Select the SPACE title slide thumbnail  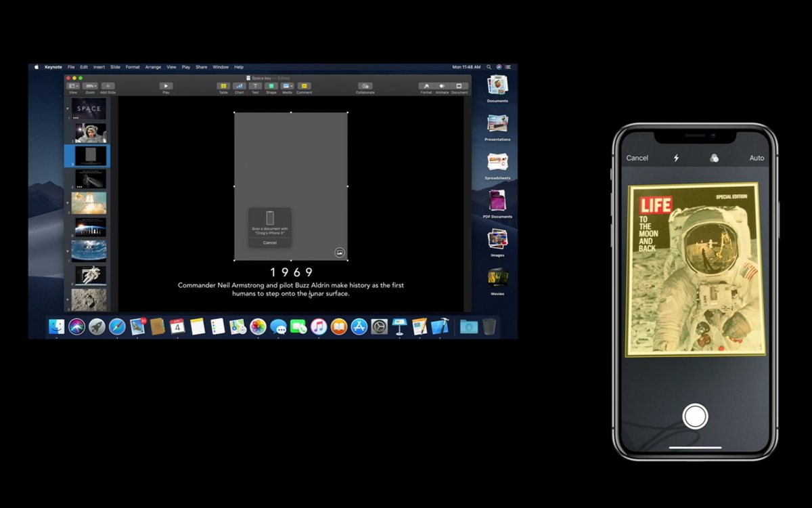click(x=89, y=108)
